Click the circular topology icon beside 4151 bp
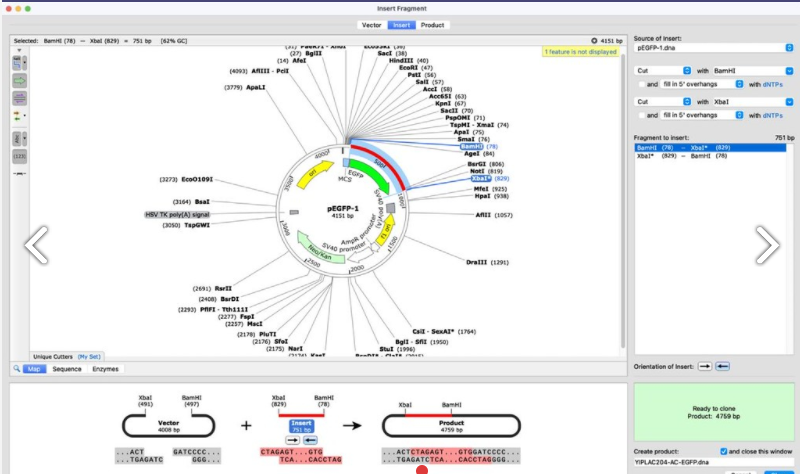The height and width of the screenshot is (474, 800). click(x=594, y=41)
